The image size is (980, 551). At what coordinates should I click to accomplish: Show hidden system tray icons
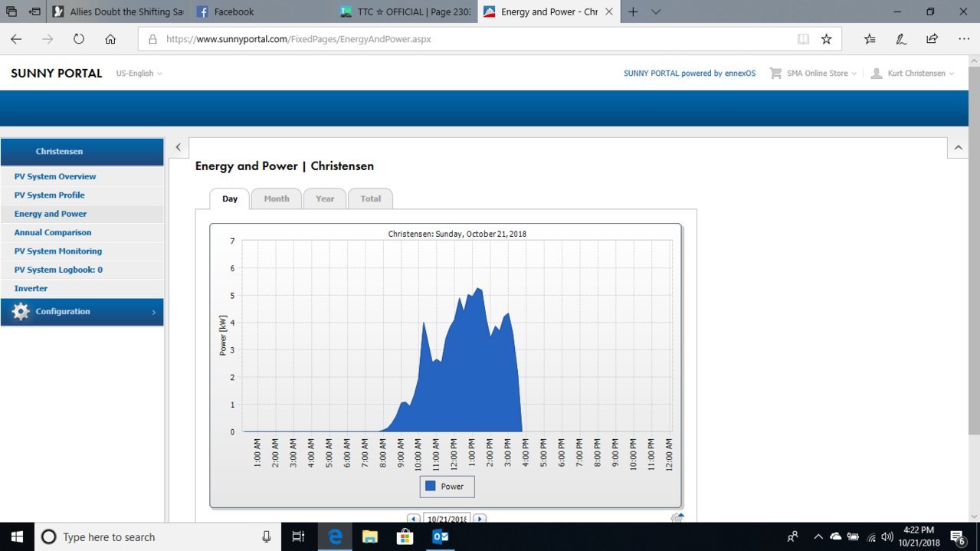point(818,536)
